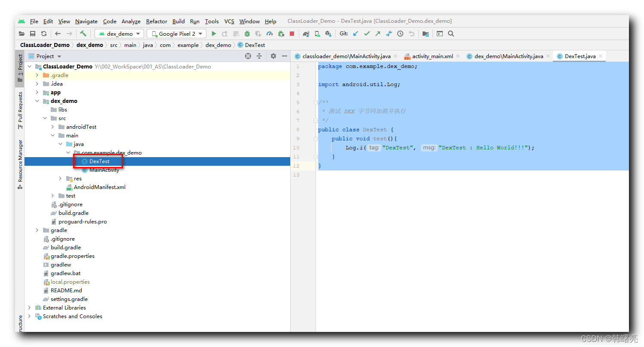Navigate forward with the right arrow
The image size is (644, 347).
(x=69, y=34)
